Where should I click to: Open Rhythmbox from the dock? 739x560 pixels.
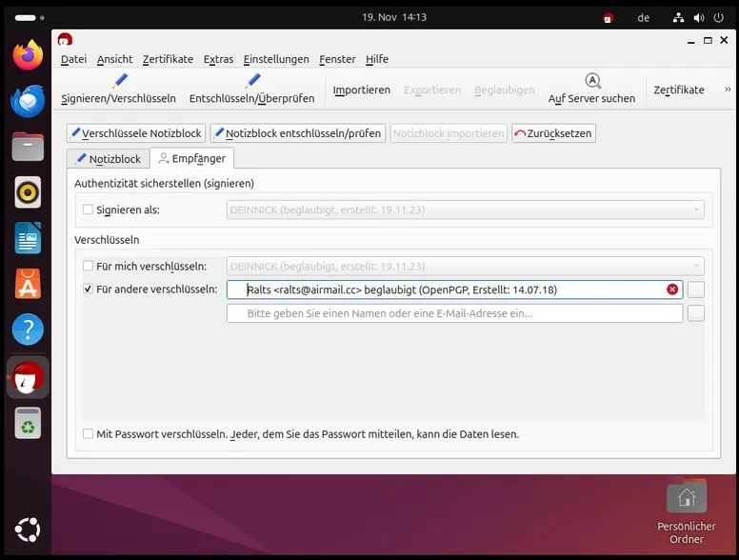28,192
